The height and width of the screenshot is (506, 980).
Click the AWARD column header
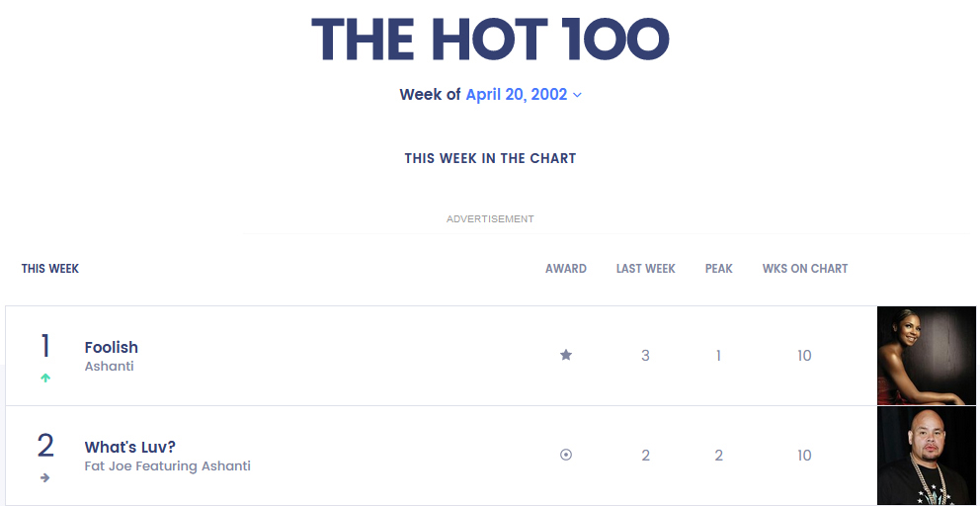click(x=566, y=269)
